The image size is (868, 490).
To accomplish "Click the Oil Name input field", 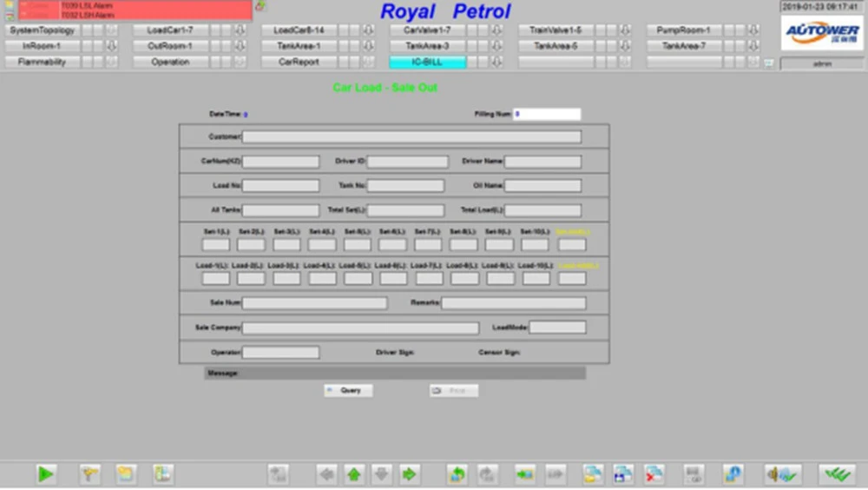I will click(543, 186).
